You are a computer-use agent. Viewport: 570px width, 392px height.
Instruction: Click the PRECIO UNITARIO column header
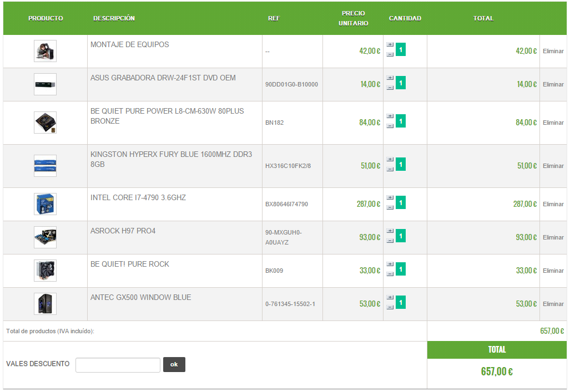(354, 18)
